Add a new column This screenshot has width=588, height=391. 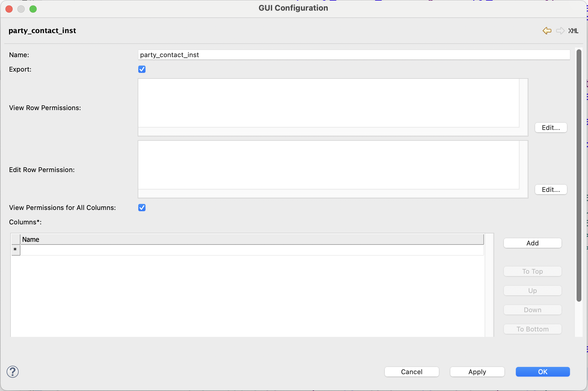tap(532, 243)
